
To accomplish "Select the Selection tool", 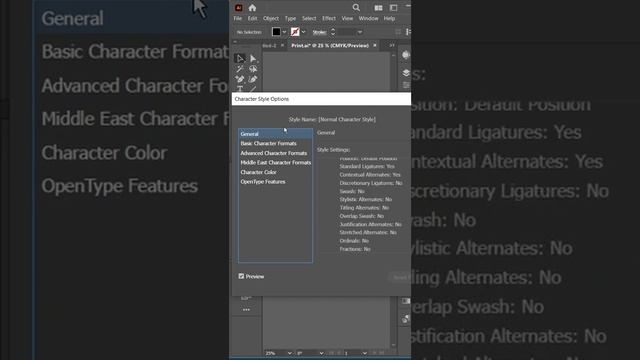I will coord(240,59).
